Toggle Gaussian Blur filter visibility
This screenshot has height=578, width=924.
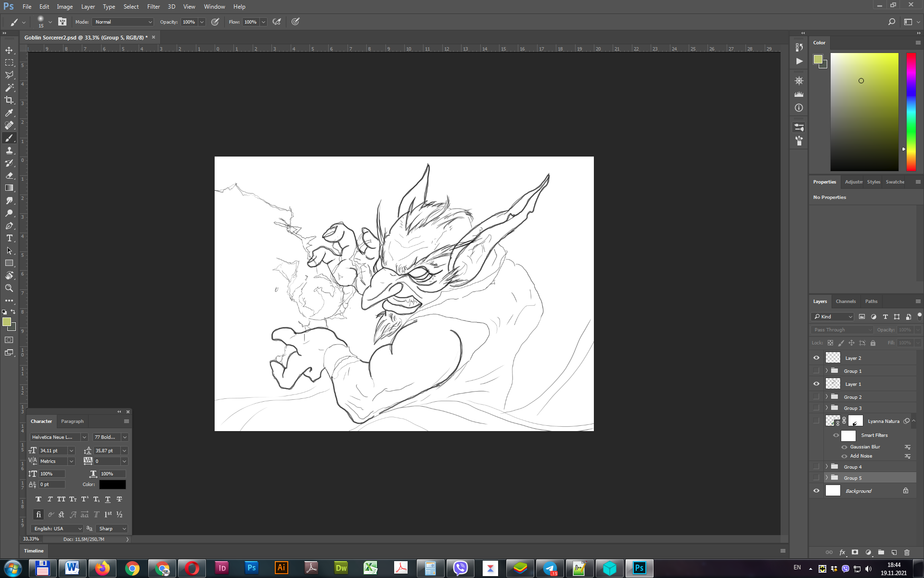(844, 447)
